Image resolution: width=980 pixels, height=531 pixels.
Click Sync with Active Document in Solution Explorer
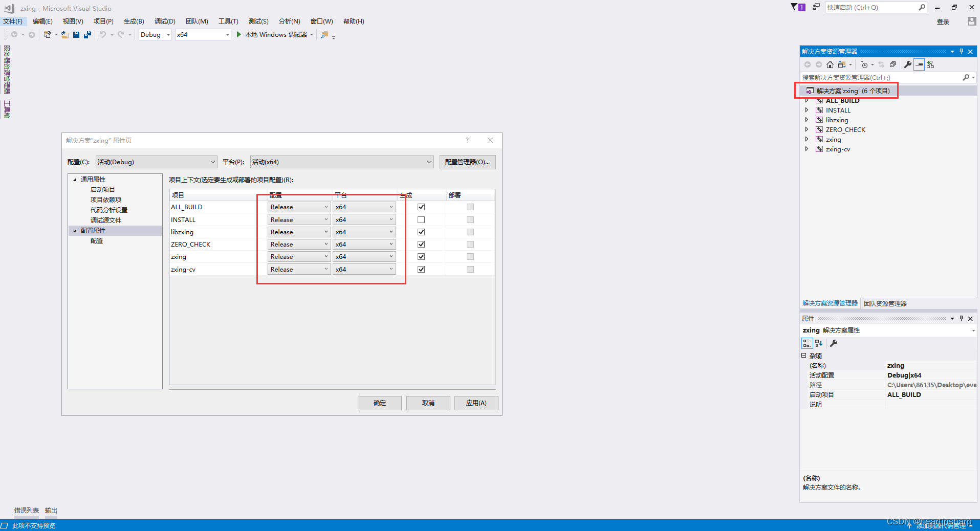(x=881, y=64)
